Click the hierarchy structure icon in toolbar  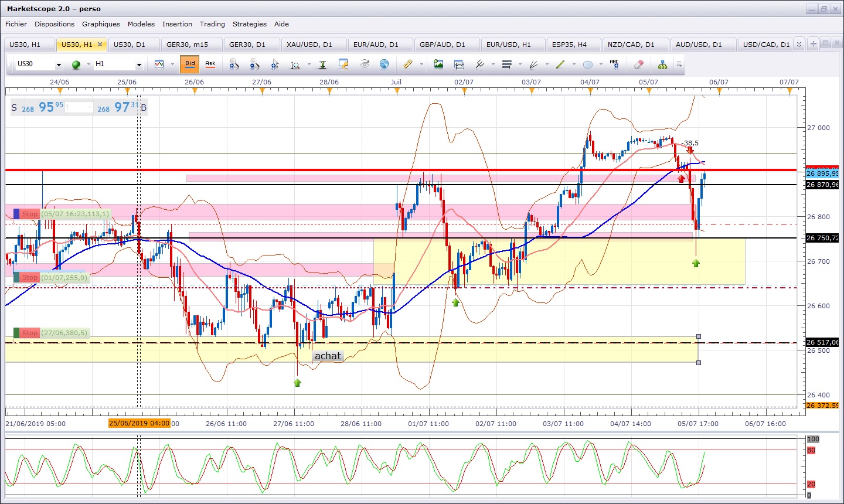pyautogui.click(x=662, y=64)
